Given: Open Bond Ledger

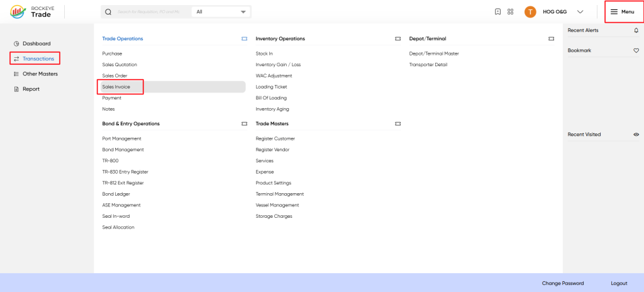Looking at the screenshot, I should 116,194.
